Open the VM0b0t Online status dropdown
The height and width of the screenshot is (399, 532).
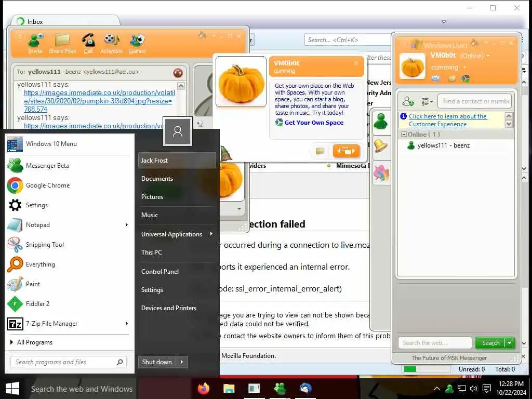[x=488, y=56]
